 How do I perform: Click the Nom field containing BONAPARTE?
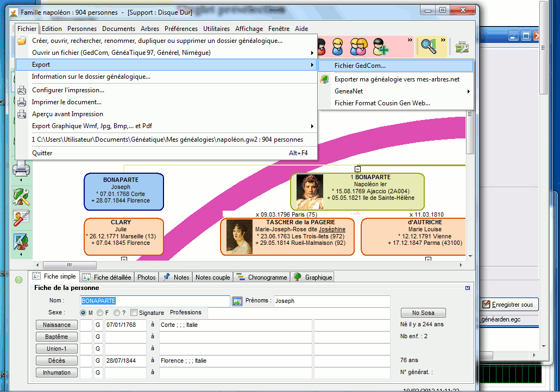[x=155, y=301]
